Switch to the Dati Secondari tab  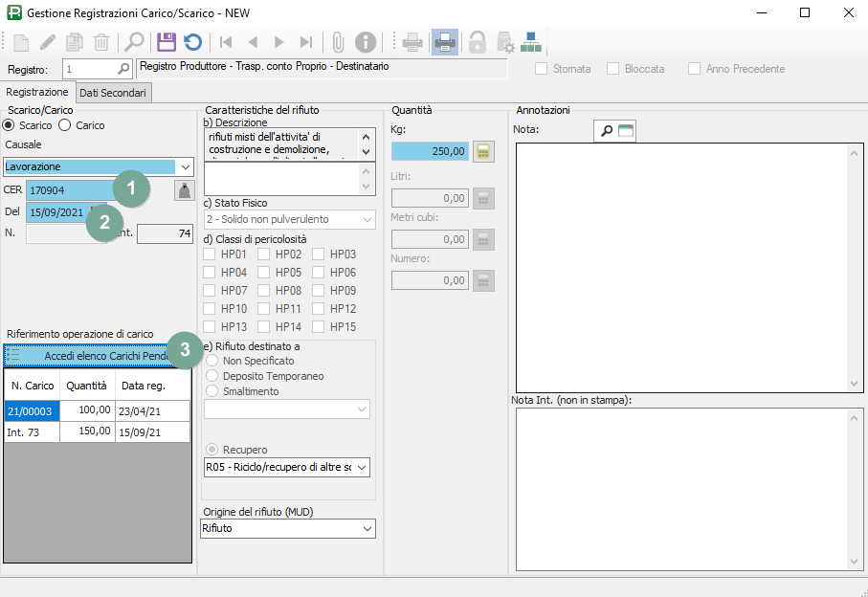[113, 93]
